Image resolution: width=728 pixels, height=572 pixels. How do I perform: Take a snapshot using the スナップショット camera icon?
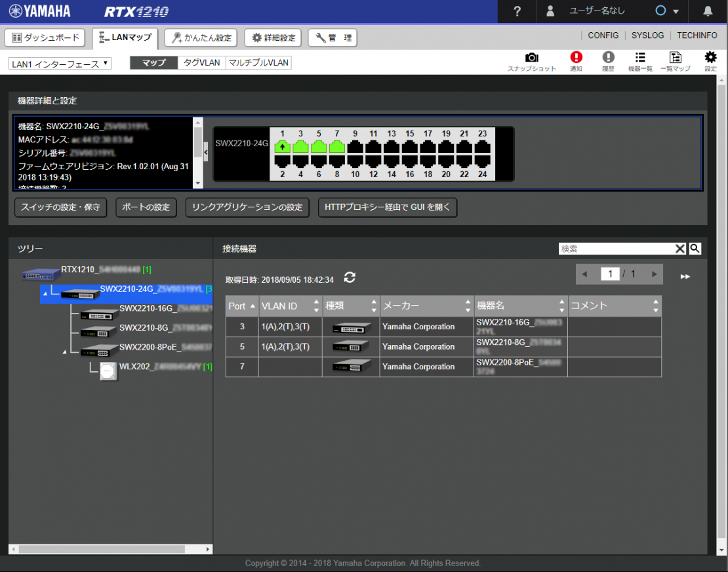(x=532, y=61)
